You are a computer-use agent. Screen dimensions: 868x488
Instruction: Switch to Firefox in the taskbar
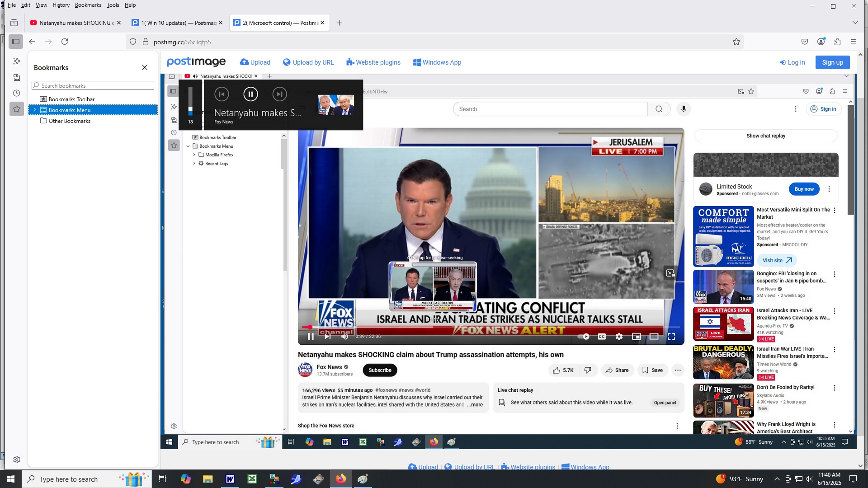pos(341,479)
